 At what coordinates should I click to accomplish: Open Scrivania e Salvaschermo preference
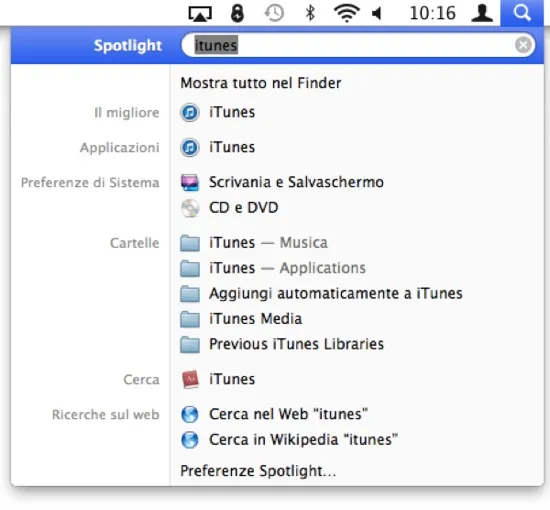click(296, 182)
